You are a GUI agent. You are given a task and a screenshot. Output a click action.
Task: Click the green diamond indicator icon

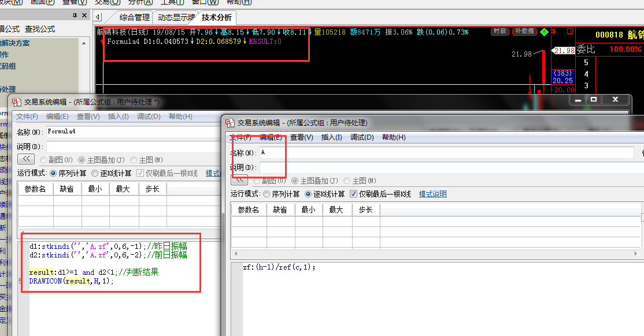pos(544,32)
